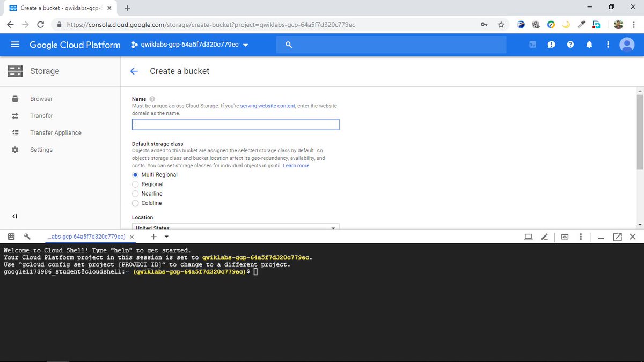Collapse the Storage sidebar with the bottom chevron

pyautogui.click(x=14, y=216)
